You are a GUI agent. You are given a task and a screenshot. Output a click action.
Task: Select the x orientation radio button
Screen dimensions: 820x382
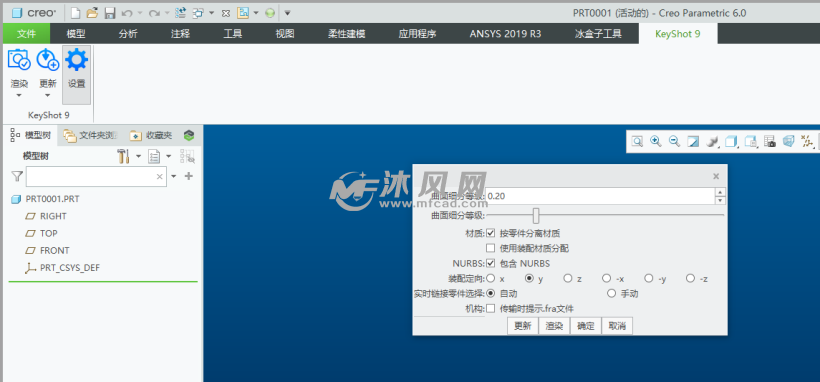pyautogui.click(x=491, y=278)
